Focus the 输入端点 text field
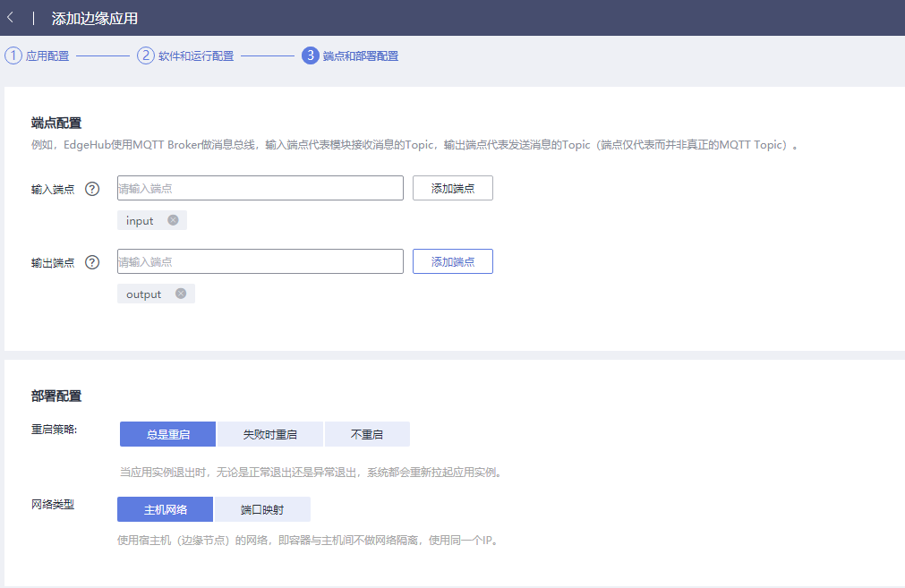905x588 pixels. [x=260, y=188]
